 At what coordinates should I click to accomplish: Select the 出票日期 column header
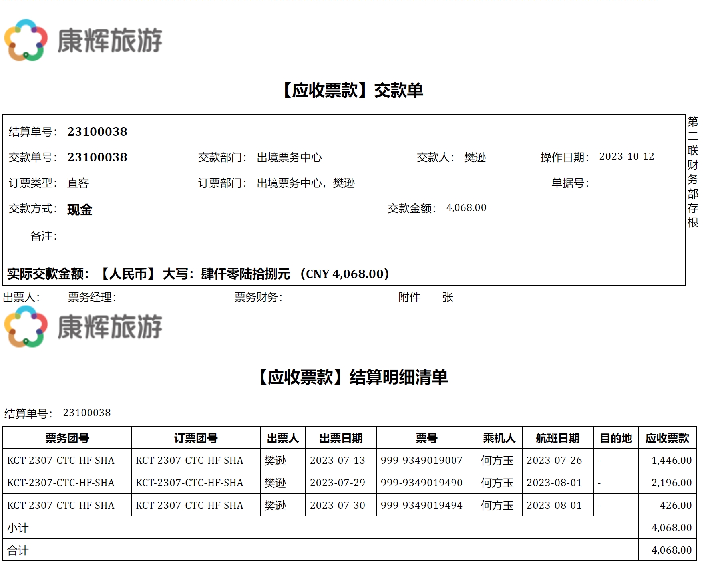(x=340, y=438)
